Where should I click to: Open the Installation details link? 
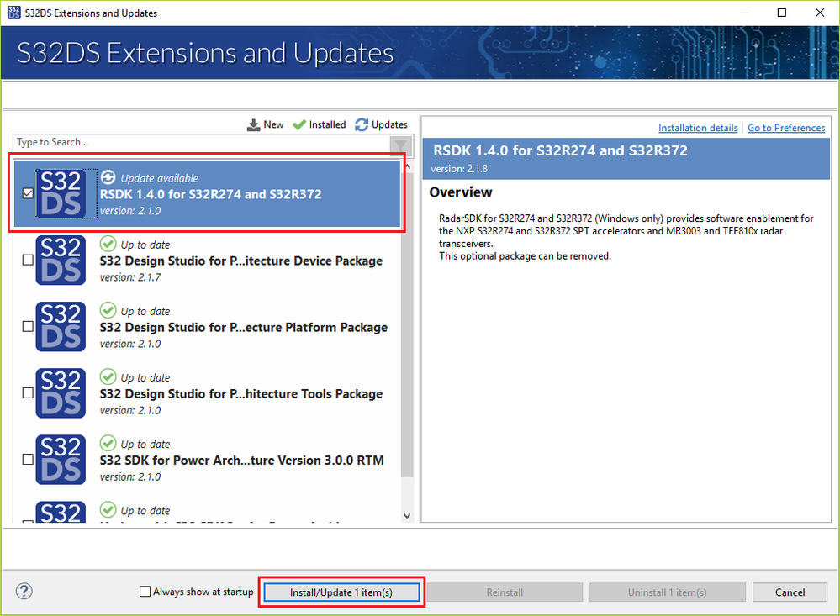(698, 128)
